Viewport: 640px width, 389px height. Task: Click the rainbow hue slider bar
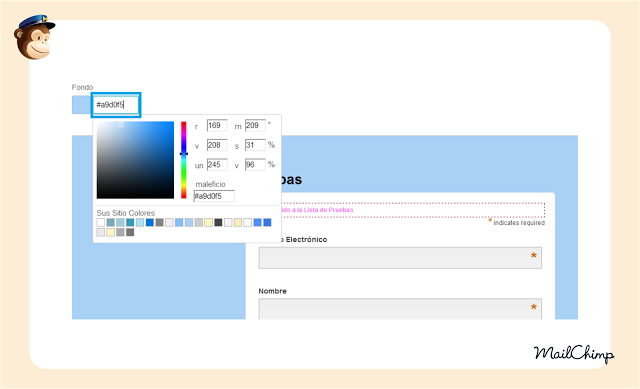tap(184, 160)
